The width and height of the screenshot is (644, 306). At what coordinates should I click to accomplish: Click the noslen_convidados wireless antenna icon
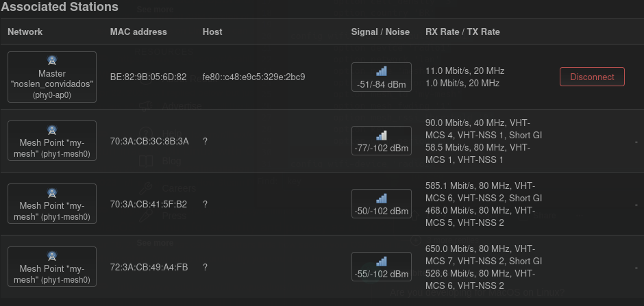pyautogui.click(x=52, y=61)
